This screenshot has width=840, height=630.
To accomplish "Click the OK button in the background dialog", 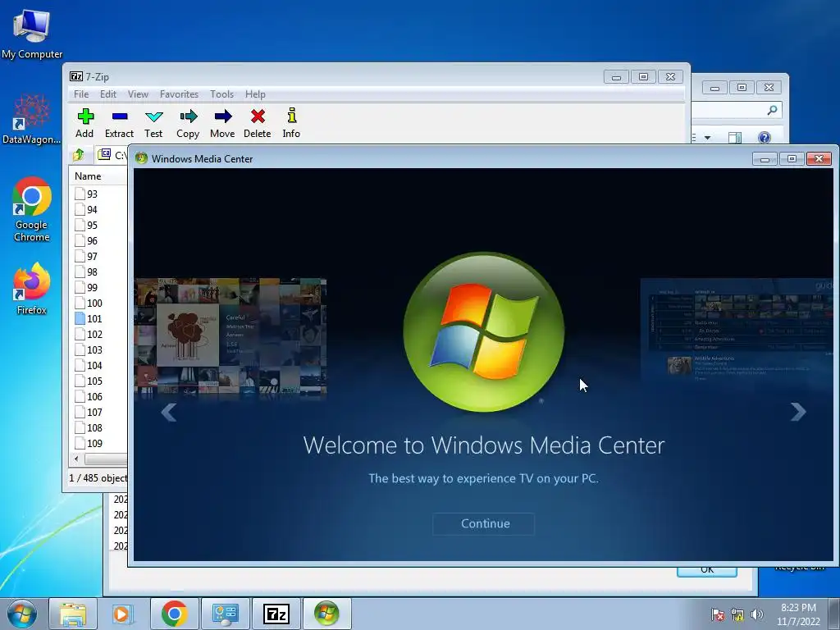I will coord(707,570).
